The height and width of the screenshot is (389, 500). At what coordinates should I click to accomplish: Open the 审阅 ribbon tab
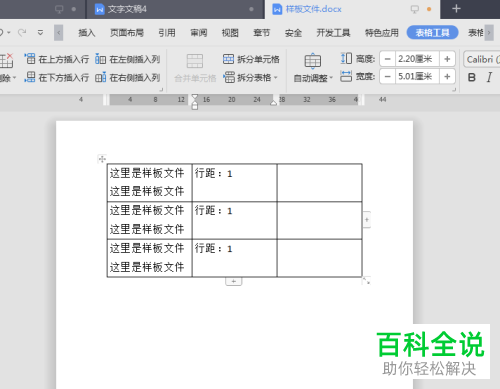(199, 33)
